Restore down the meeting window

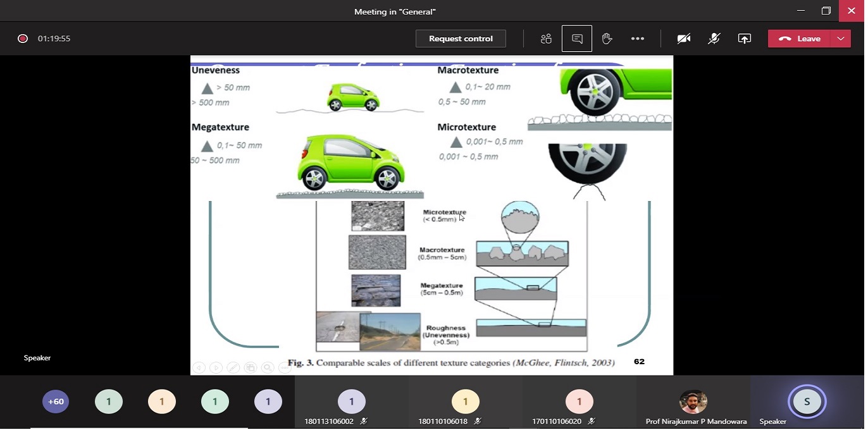click(x=826, y=11)
